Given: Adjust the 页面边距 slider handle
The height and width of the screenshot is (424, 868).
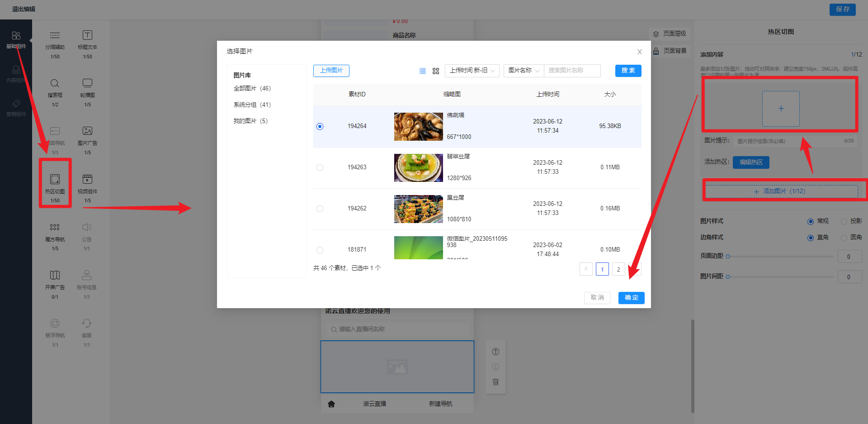Looking at the screenshot, I should pos(728,257).
